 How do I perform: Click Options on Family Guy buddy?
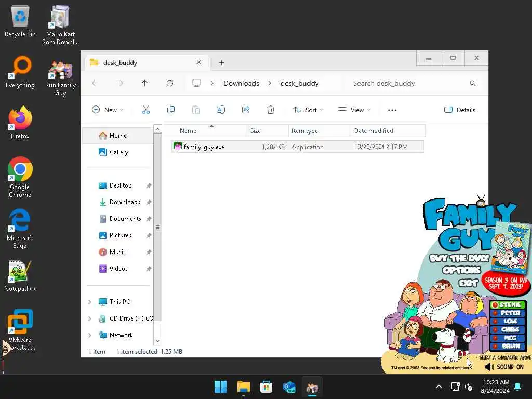(x=461, y=270)
